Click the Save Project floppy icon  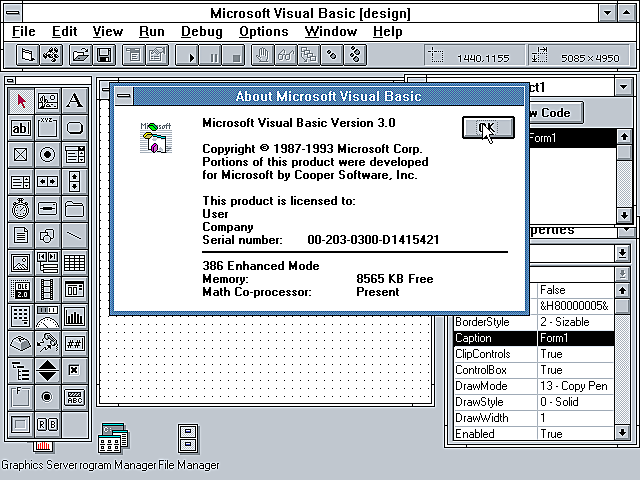tap(104, 55)
